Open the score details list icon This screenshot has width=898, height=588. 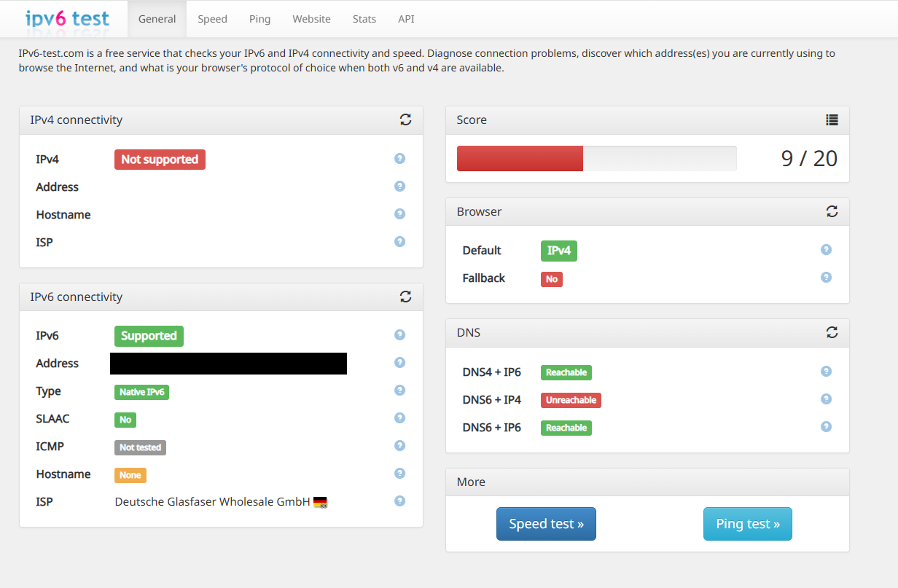click(832, 119)
